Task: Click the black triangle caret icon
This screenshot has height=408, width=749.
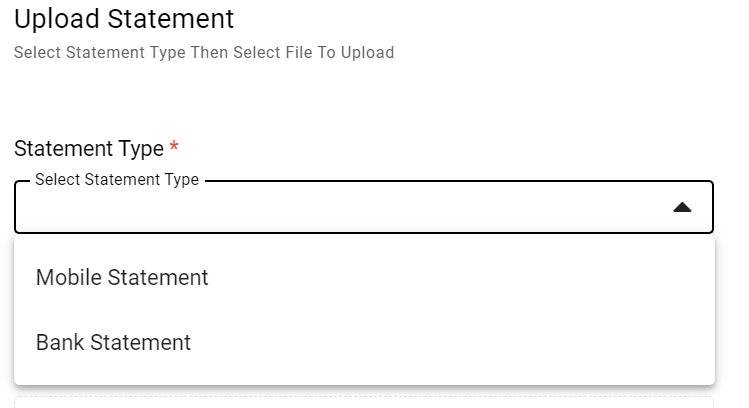Action: pos(682,208)
